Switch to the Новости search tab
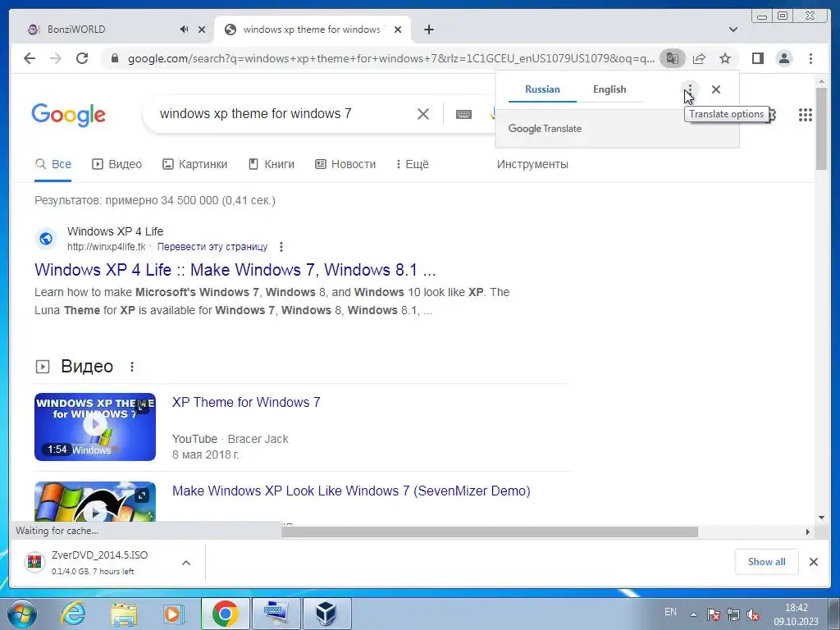Screen dimensions: 840x630 [345, 164]
